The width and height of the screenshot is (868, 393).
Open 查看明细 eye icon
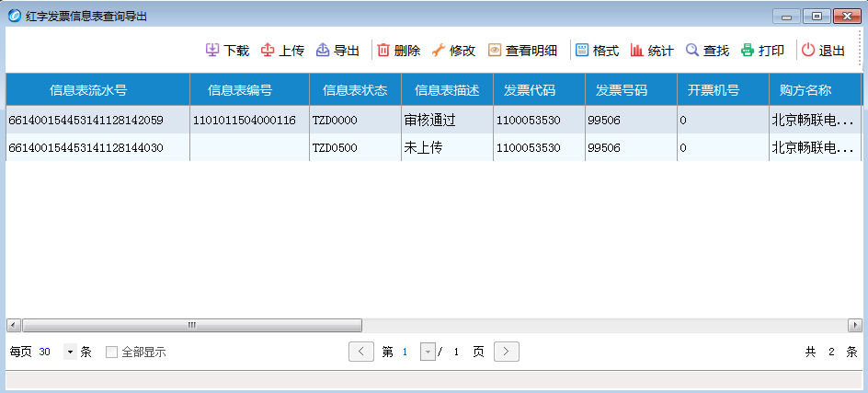(x=495, y=51)
